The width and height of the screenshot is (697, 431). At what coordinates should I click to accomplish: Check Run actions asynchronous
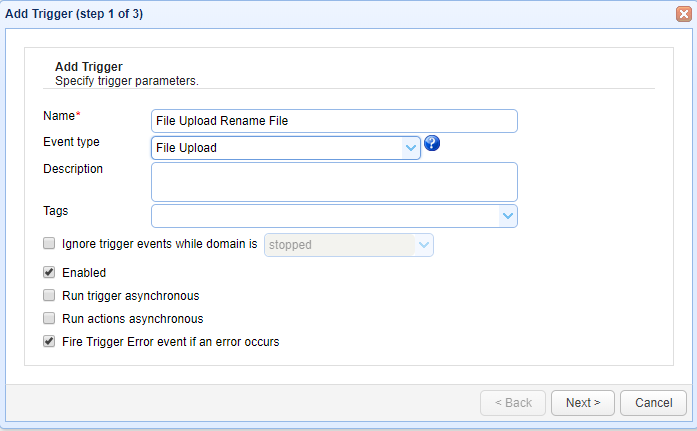49,319
